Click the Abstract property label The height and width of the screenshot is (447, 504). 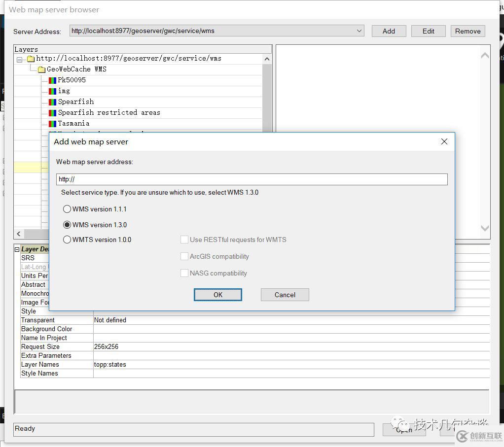pos(33,284)
